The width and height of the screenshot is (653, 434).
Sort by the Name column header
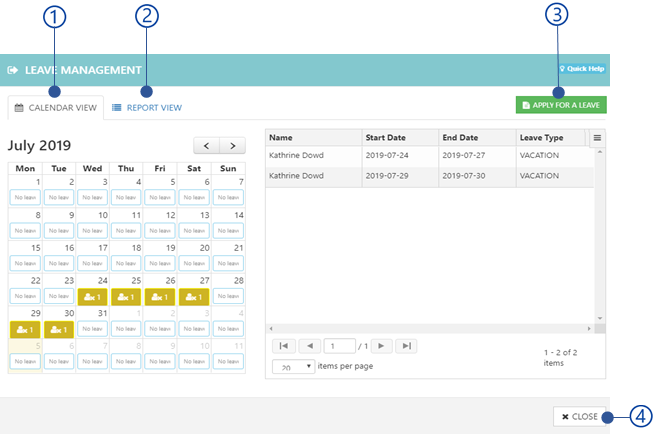tap(314, 138)
